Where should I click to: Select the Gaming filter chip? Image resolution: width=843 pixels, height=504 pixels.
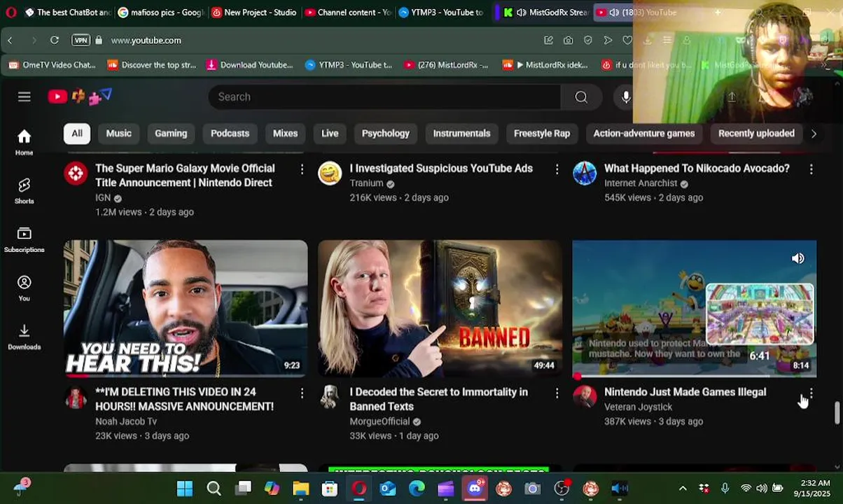tap(171, 133)
